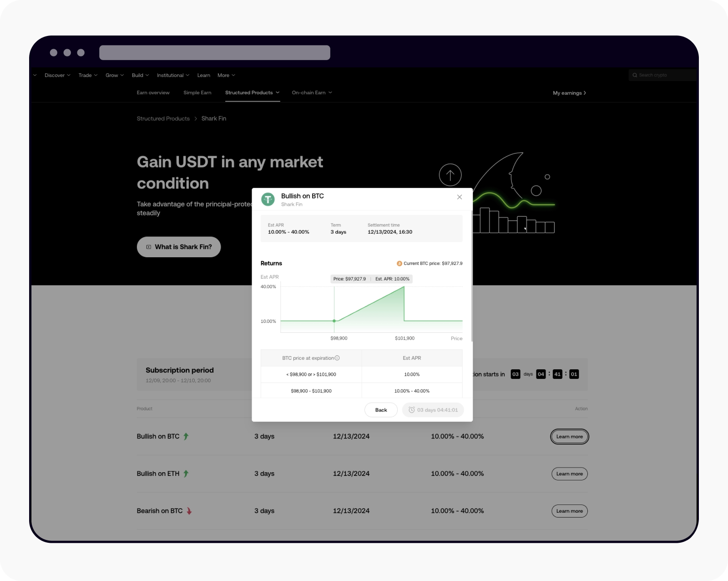Click the play icon in What is Shark Fin button
The image size is (728, 581).
coord(149,247)
